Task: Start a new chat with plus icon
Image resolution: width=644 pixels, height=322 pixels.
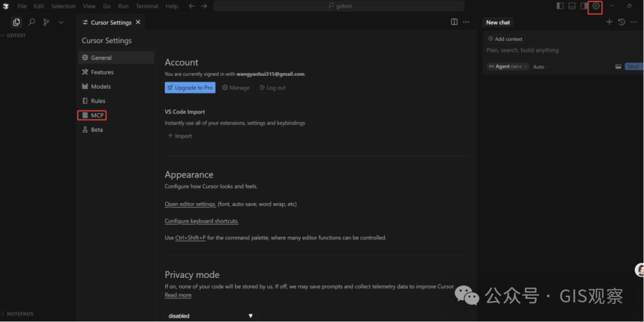Action: 609,22
